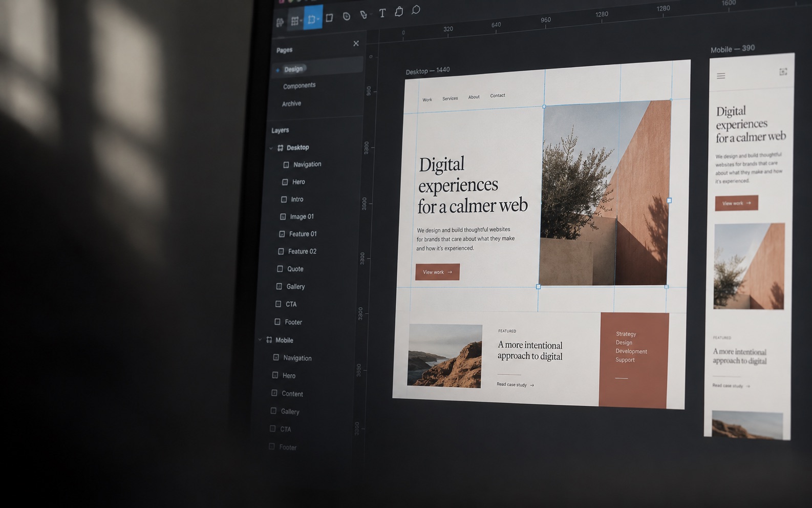Select the Desktop hero building photo

pos(605,193)
